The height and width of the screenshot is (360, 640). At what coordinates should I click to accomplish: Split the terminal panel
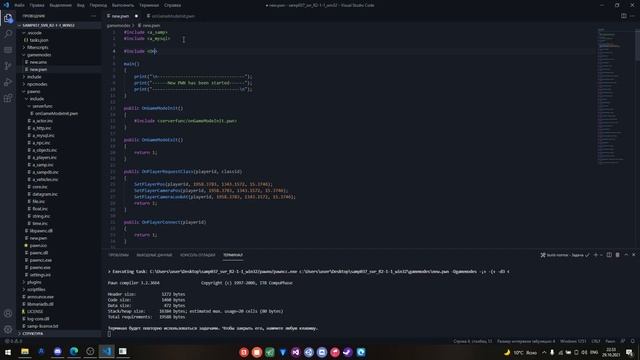click(x=609, y=255)
